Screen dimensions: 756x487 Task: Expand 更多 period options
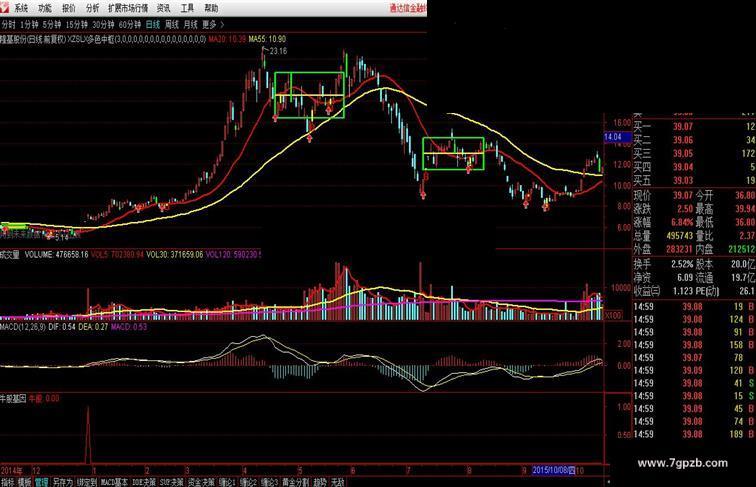pos(213,24)
